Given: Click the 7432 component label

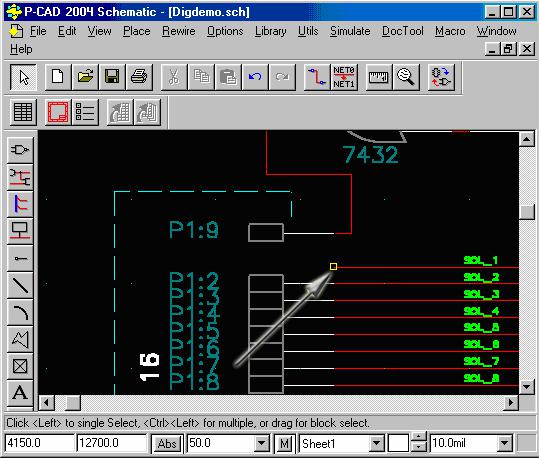Looking at the screenshot, I should point(371,154).
